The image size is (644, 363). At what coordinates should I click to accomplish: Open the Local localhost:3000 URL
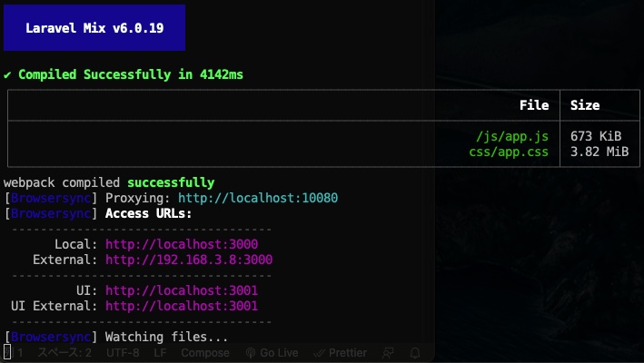pyautogui.click(x=182, y=244)
